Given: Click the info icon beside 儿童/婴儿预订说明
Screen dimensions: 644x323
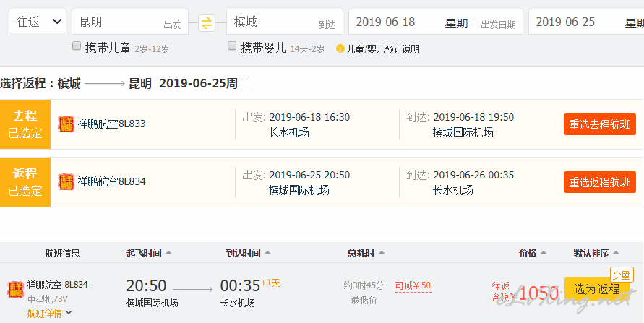Looking at the screenshot, I should (340, 49).
